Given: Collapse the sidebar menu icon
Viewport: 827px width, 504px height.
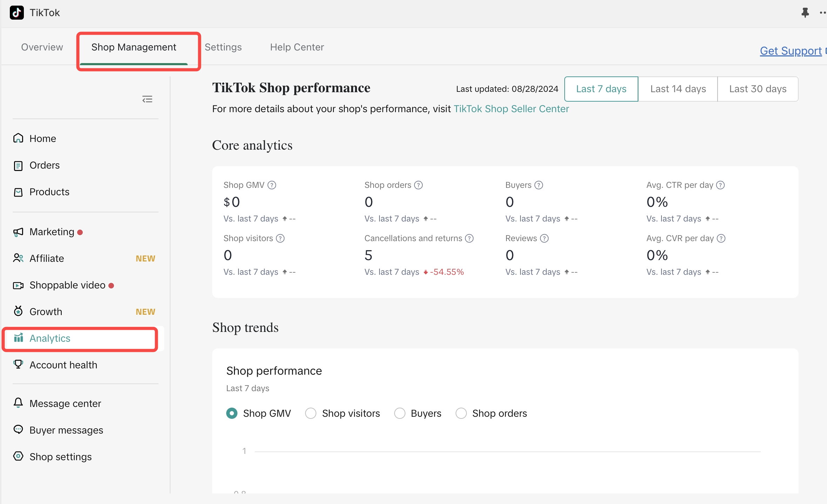Looking at the screenshot, I should click(x=147, y=99).
